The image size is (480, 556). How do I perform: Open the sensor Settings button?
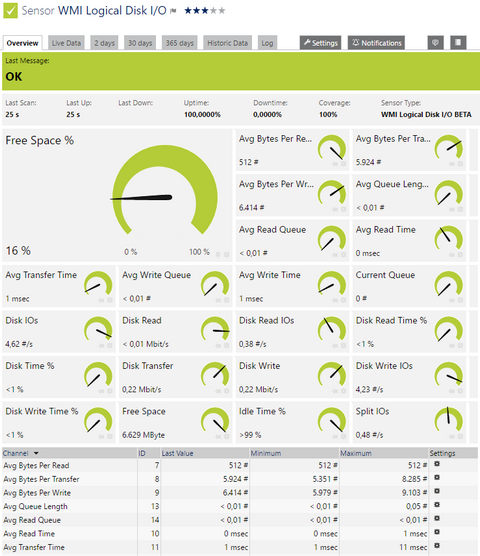[x=320, y=43]
